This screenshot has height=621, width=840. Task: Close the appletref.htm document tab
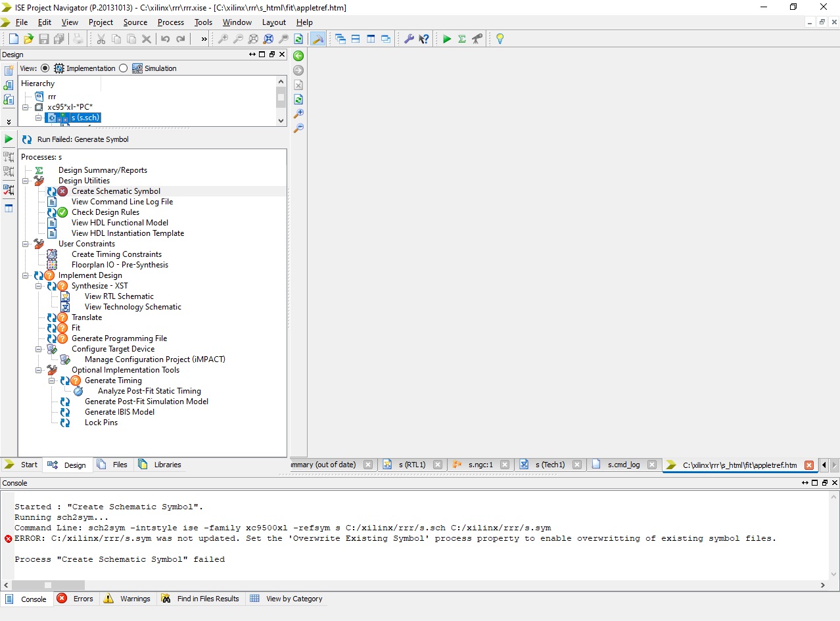coord(809,465)
